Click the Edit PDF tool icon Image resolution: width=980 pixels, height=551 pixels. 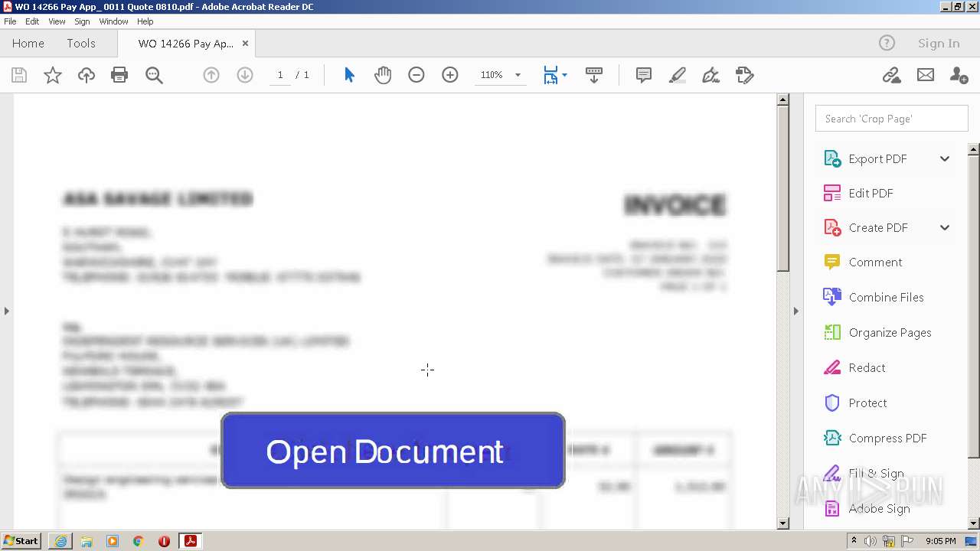point(832,193)
